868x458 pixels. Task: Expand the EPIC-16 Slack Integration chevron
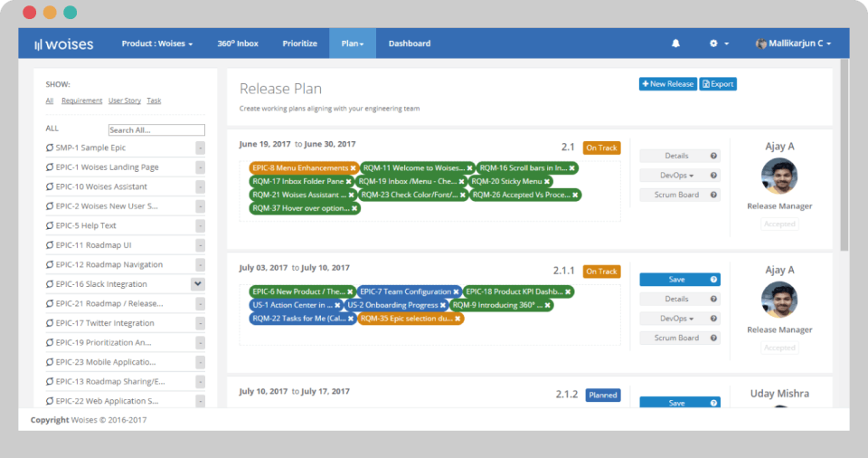pos(198,284)
